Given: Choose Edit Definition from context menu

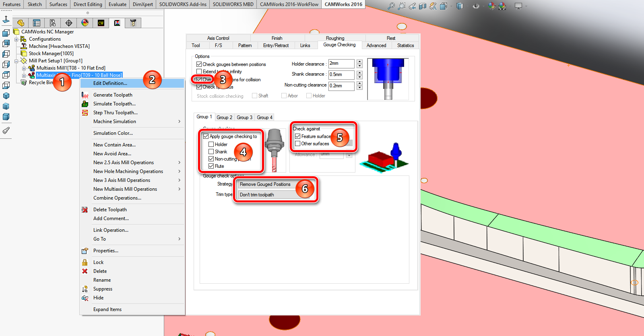Looking at the screenshot, I should 110,83.
